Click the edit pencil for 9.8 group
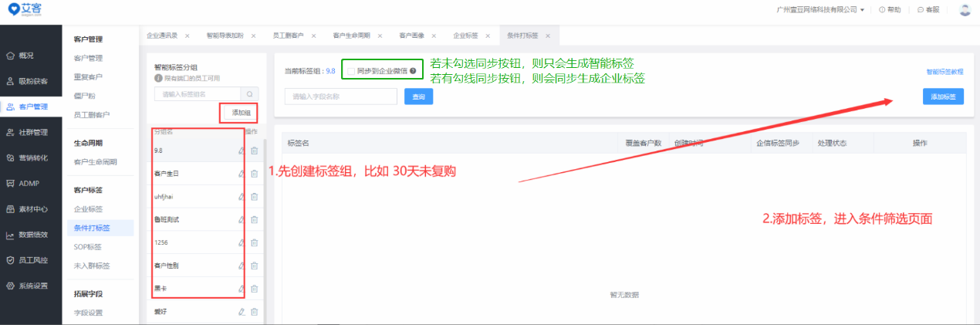 point(242,151)
